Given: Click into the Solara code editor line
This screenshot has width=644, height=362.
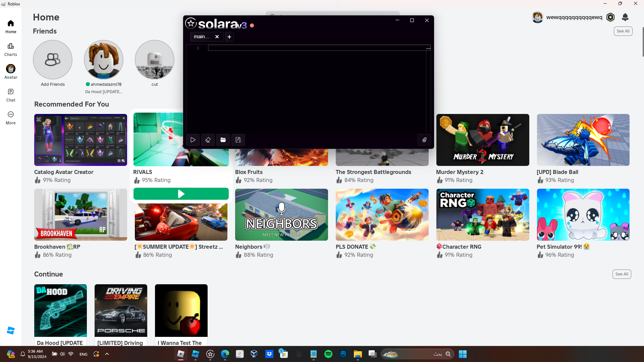Looking at the screenshot, I should [315, 48].
